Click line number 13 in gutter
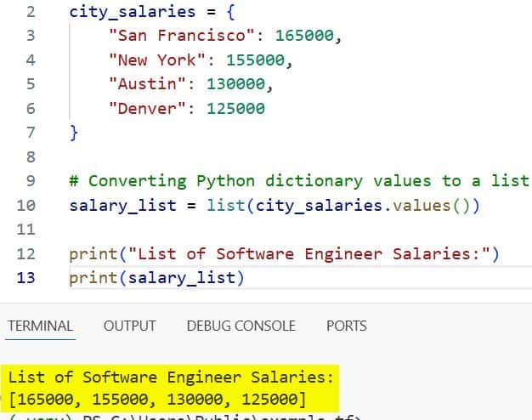 [x=25, y=278]
